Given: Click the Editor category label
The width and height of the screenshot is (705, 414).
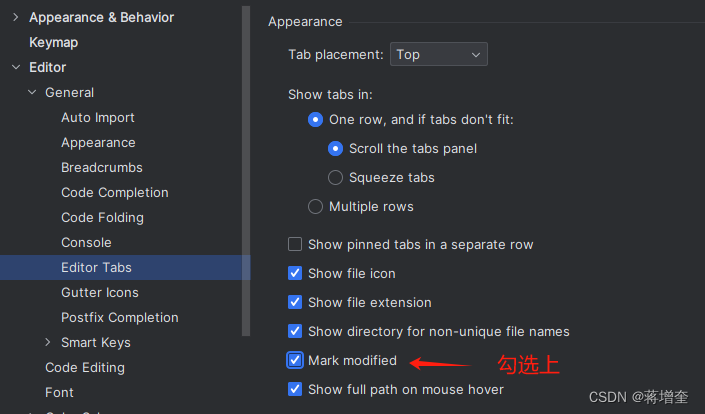Looking at the screenshot, I should [48, 67].
